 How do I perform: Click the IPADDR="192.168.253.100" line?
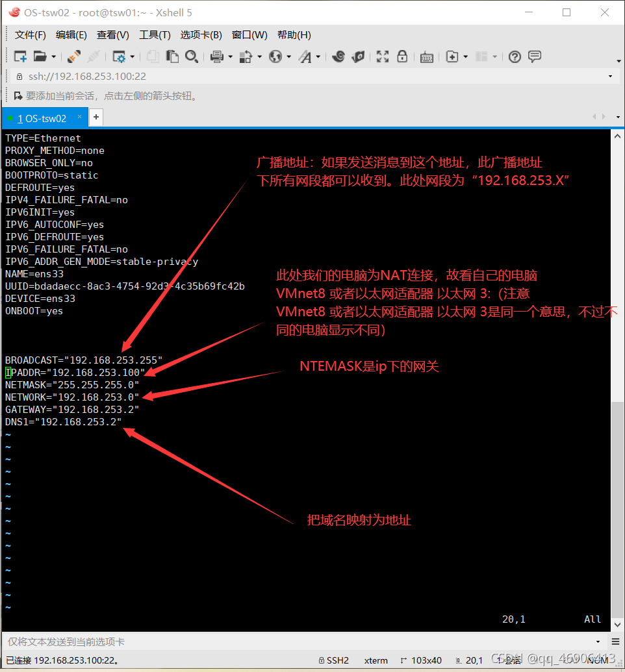pyautogui.click(x=75, y=373)
